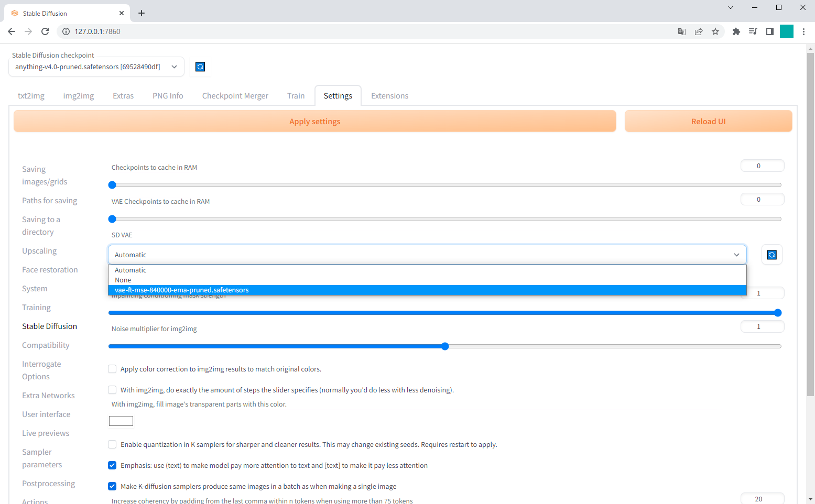Open the browser profile avatar
Viewport: 815px width, 504px height.
787,31
